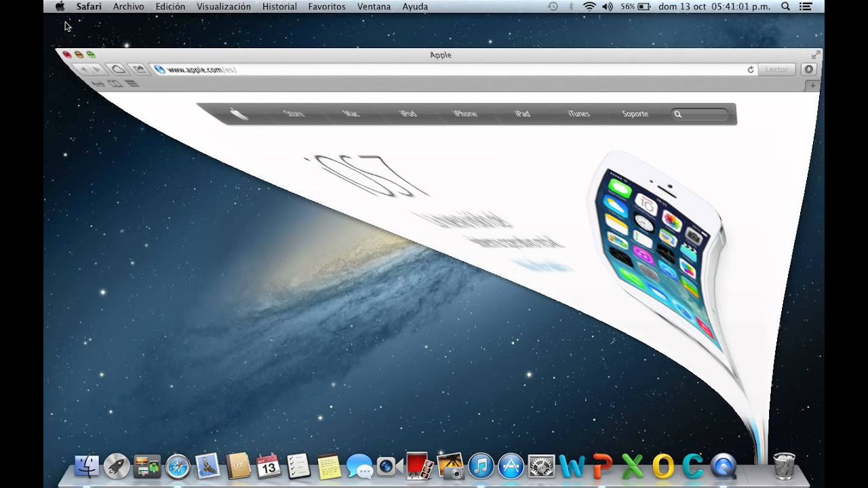The width and height of the screenshot is (868, 488).
Task: Launch the yellow O app in Dock
Action: [663, 466]
